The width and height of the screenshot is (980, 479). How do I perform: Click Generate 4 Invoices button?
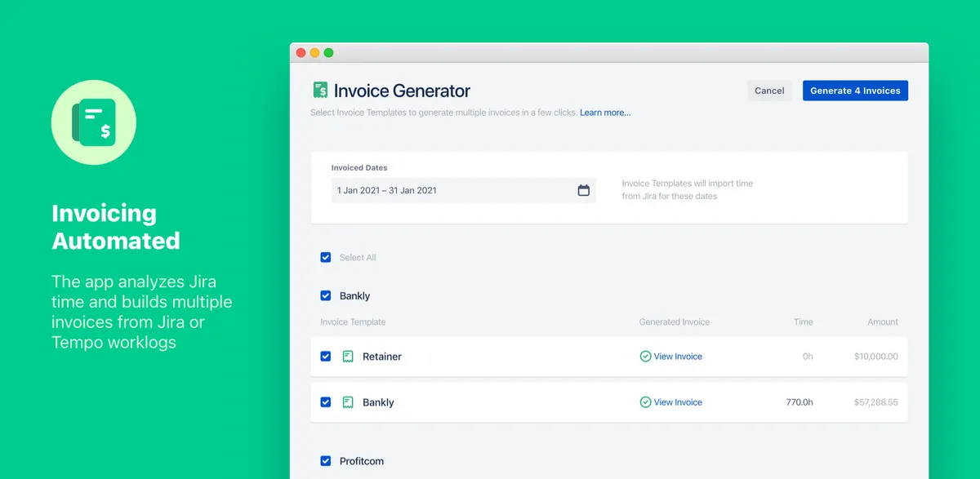[855, 91]
